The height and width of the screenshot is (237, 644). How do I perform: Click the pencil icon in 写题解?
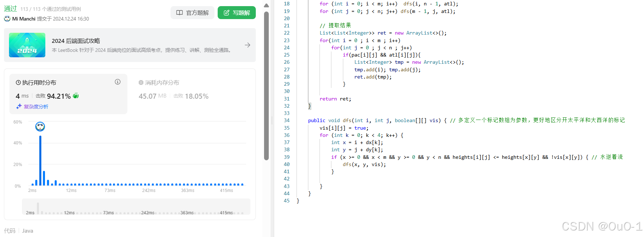point(227,13)
